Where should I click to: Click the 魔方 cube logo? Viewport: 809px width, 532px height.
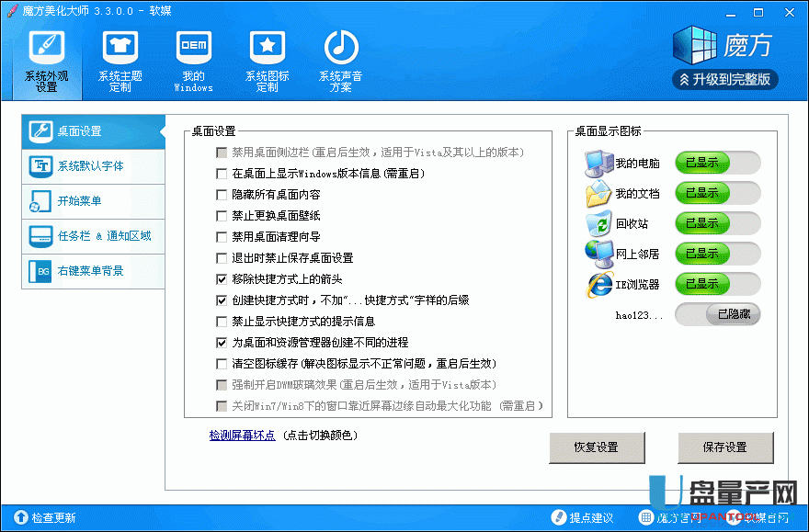click(x=694, y=45)
